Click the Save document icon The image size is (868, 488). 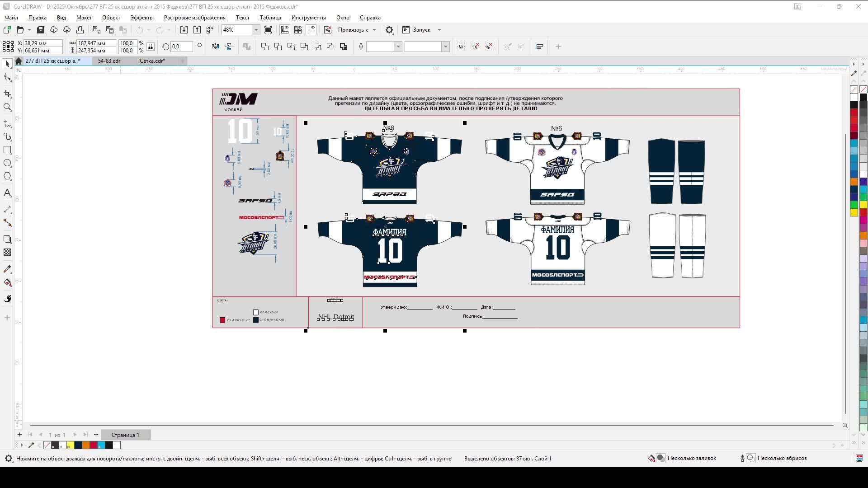(x=40, y=29)
